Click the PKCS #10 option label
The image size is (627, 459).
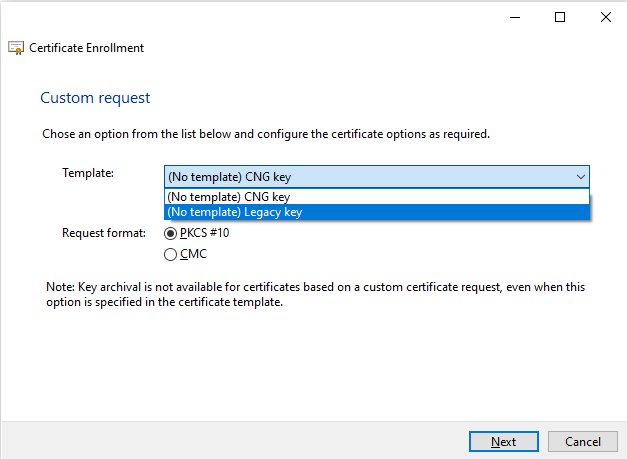(204, 233)
